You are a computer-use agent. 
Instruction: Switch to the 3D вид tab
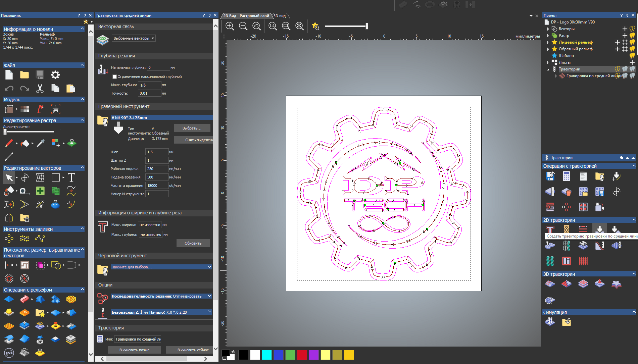click(280, 16)
